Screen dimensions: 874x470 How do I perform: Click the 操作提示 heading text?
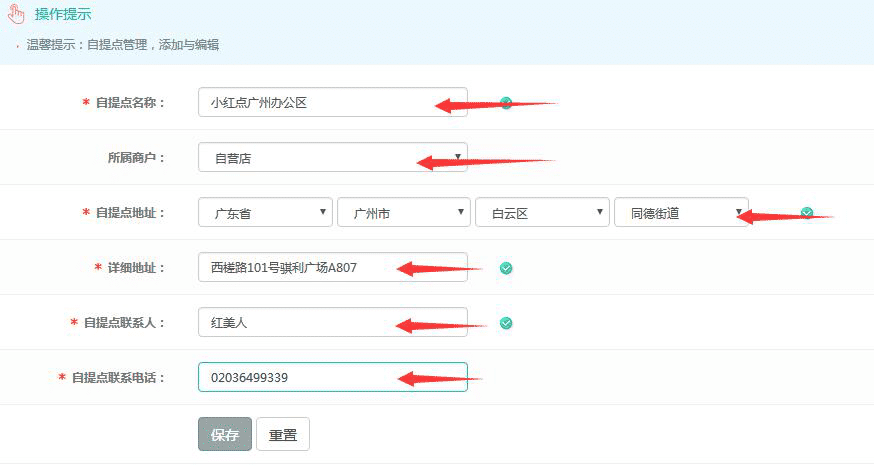[x=63, y=13]
